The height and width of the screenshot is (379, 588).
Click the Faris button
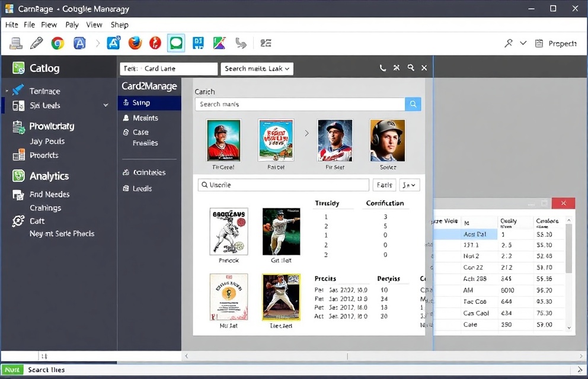pyautogui.click(x=385, y=185)
